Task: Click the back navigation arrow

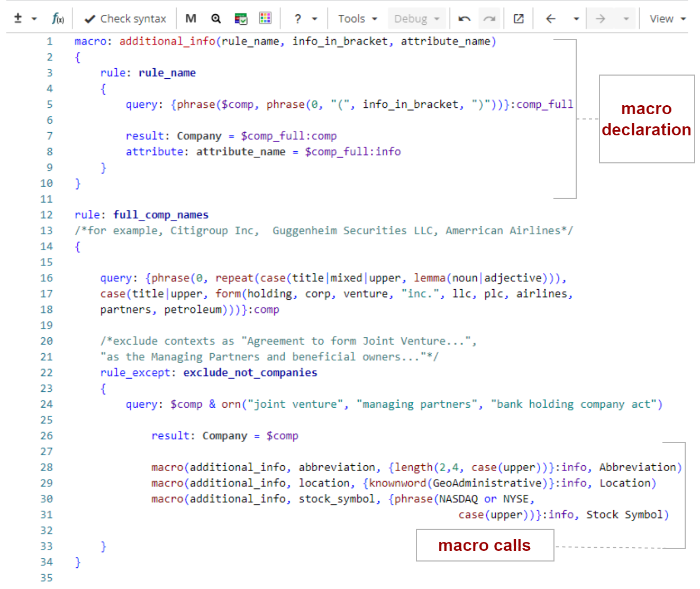Action: click(551, 17)
